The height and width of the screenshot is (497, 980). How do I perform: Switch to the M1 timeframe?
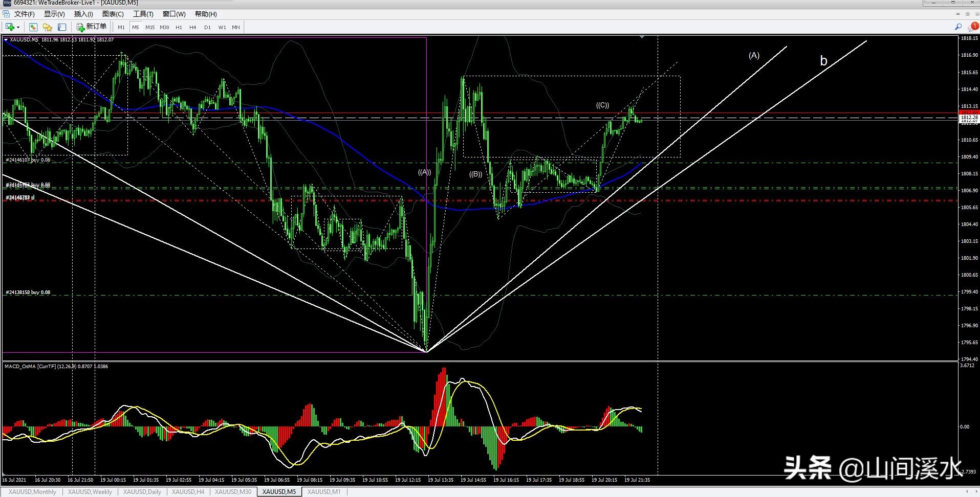(x=121, y=27)
